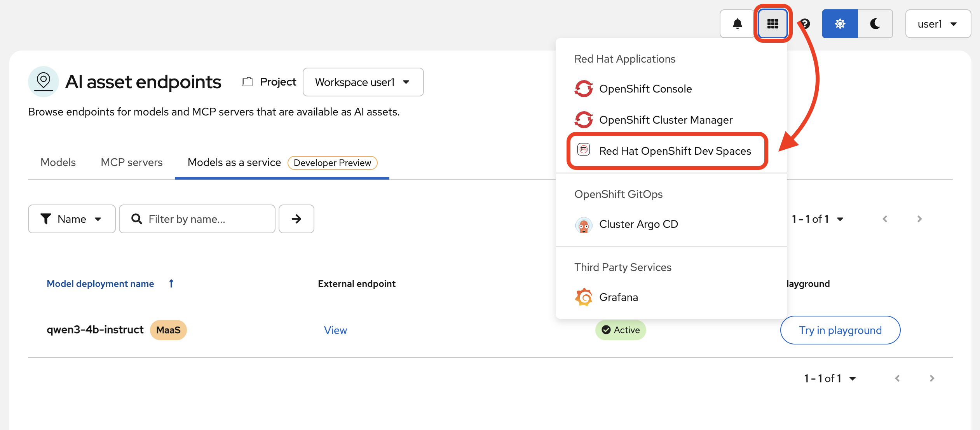Click the Red Hat Applications heading

click(625, 59)
